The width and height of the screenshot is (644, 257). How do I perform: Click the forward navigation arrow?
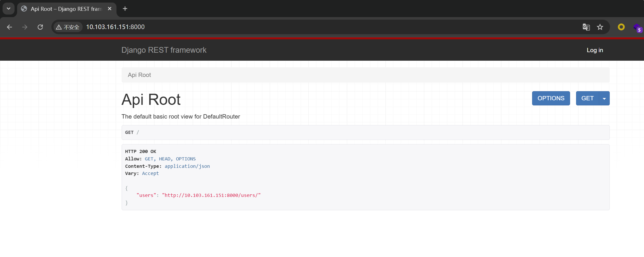[x=25, y=27]
